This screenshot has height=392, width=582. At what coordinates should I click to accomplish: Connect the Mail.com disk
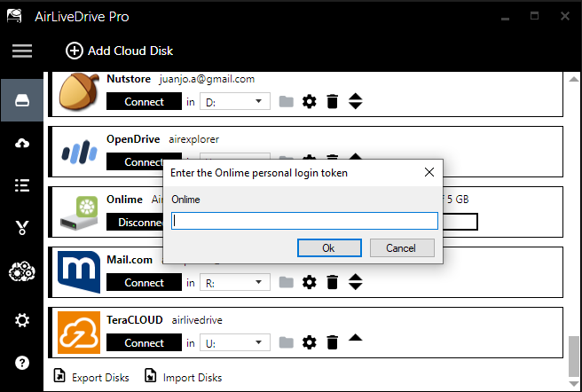click(x=144, y=282)
